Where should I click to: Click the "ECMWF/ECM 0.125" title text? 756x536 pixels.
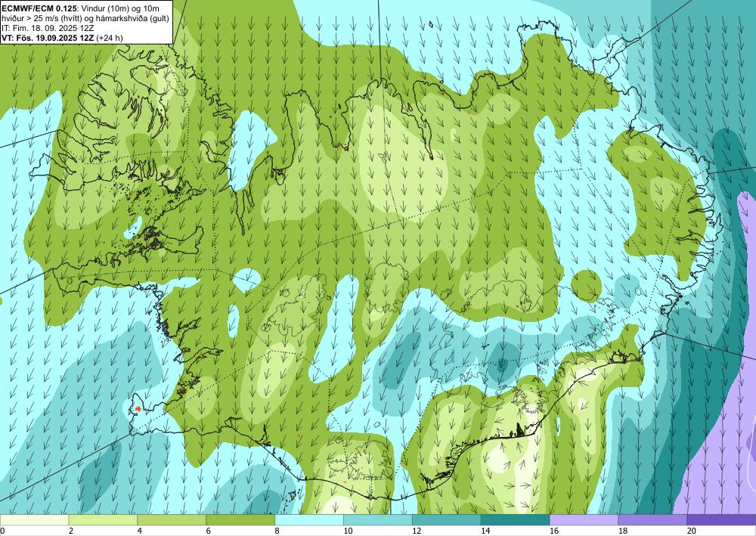[x=39, y=8]
